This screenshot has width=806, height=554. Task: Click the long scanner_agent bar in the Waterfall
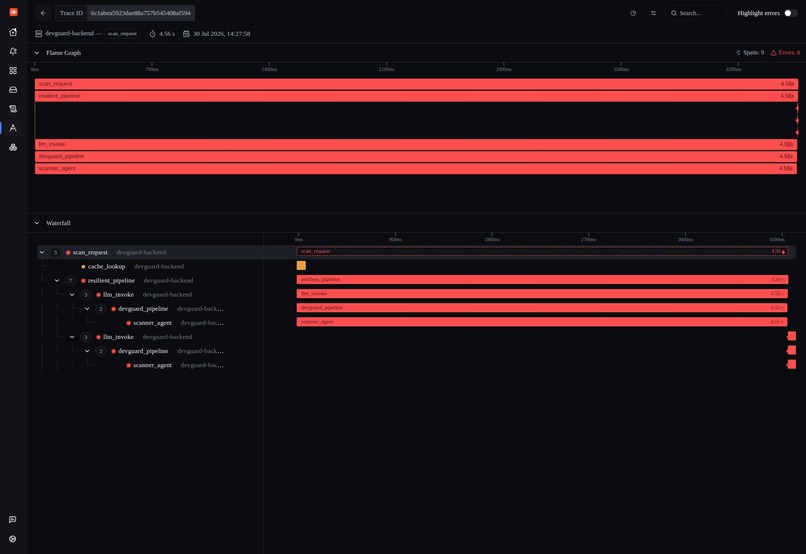(542, 322)
